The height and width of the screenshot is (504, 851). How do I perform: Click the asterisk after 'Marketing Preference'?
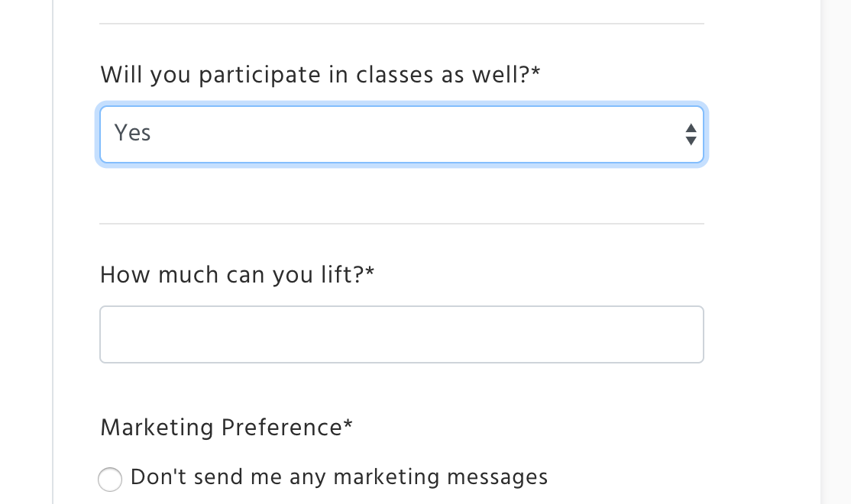point(348,425)
